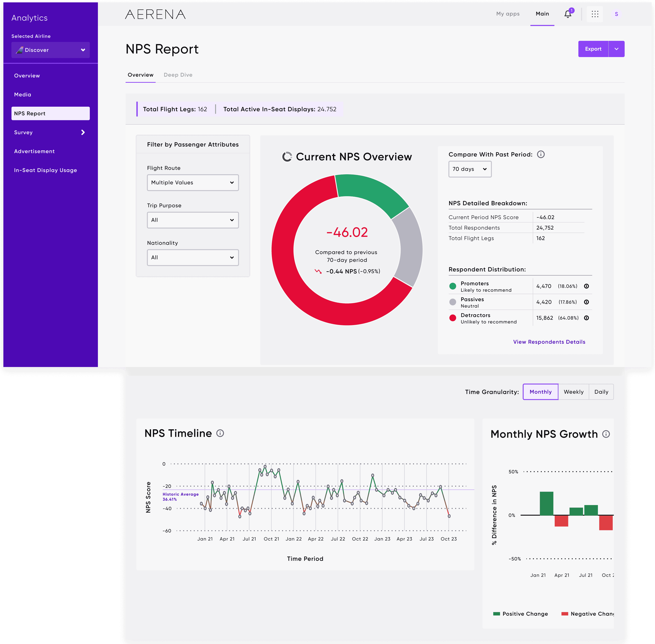This screenshot has width=655, height=644.
Task: Open the Flight Route dropdown
Action: coord(193,183)
